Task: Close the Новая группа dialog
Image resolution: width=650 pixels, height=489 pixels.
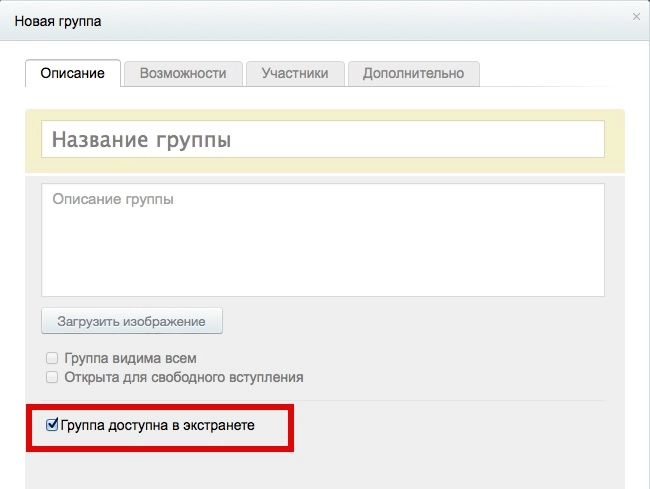Action: tap(636, 17)
